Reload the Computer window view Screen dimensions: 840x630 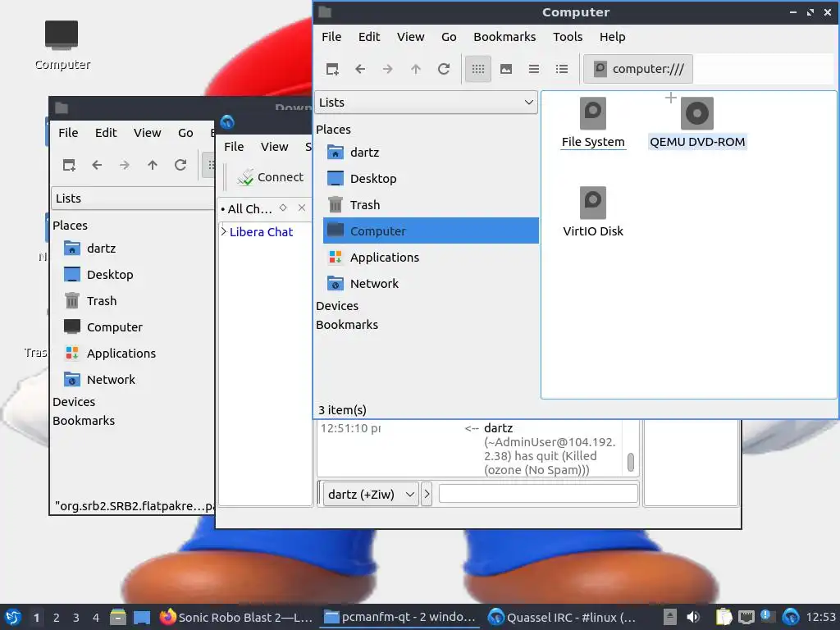tap(444, 69)
